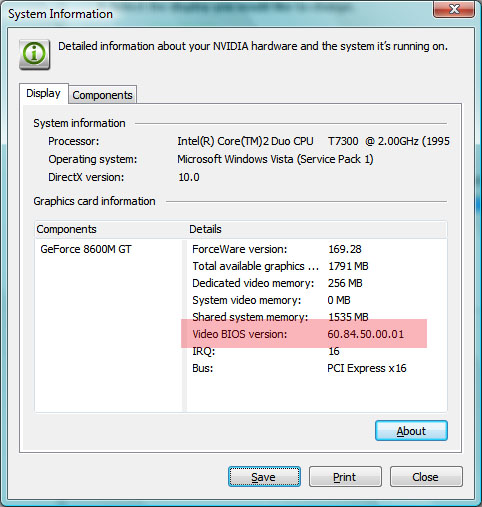Click the 60.84.50.00.01 BIOS value
482x507 pixels.
coord(366,334)
